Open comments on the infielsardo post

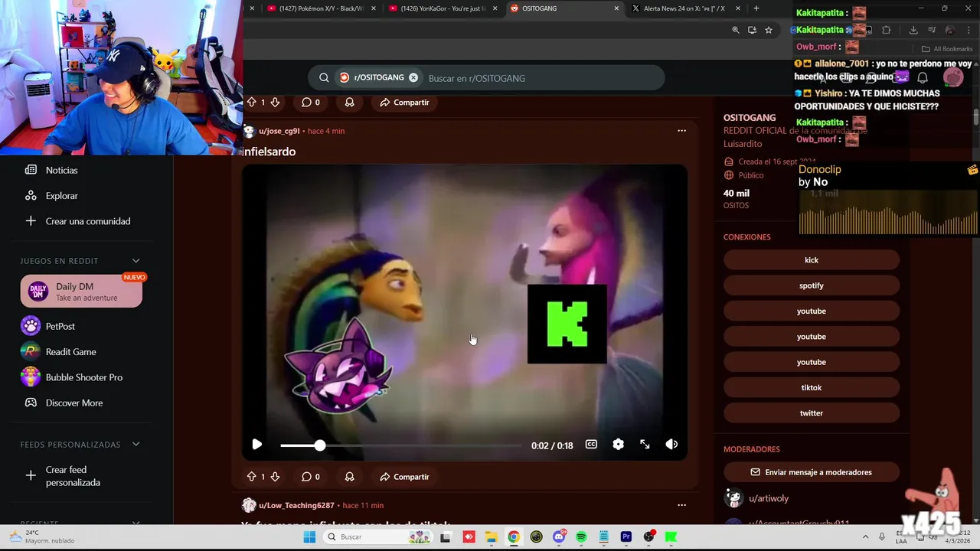310,477
